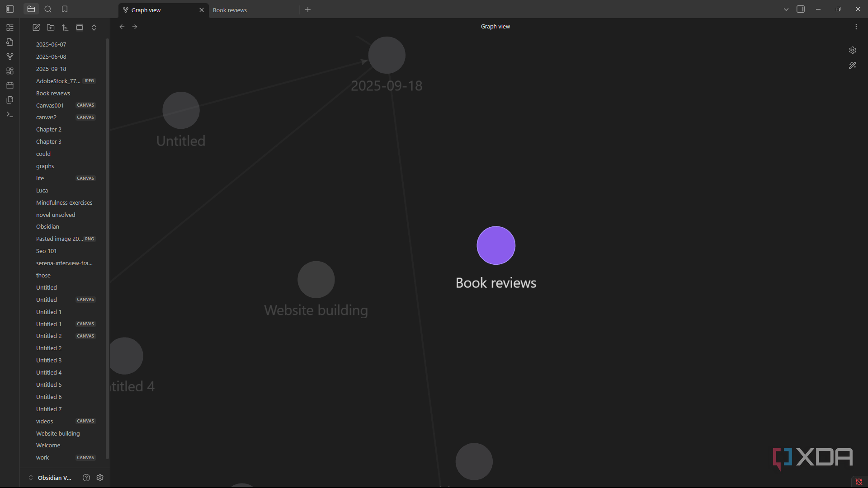Open the bookmarks pane icon

(65, 9)
